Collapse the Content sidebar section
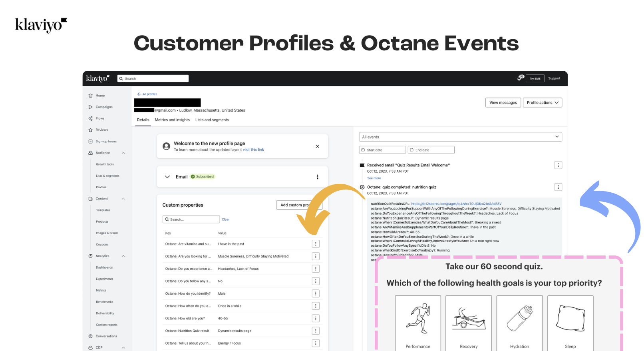The height and width of the screenshot is (351, 644). point(123,199)
